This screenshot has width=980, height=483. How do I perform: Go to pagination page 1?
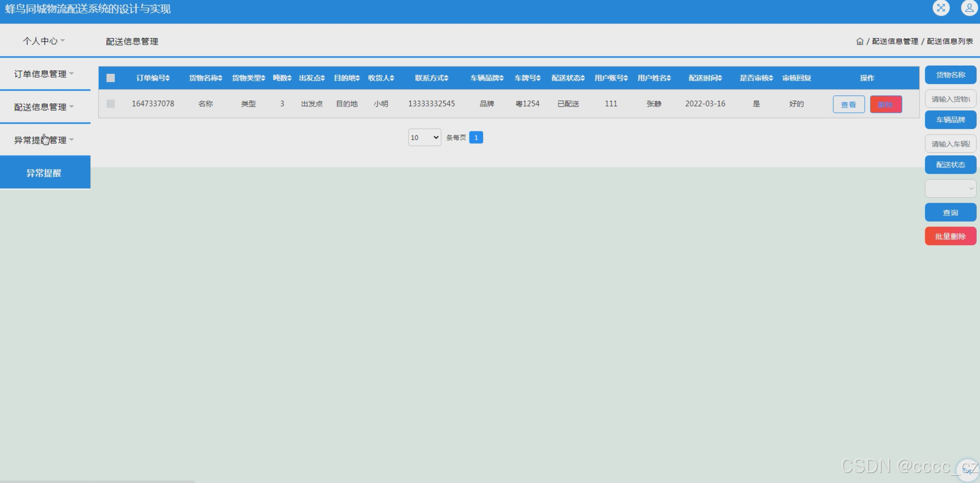click(476, 138)
